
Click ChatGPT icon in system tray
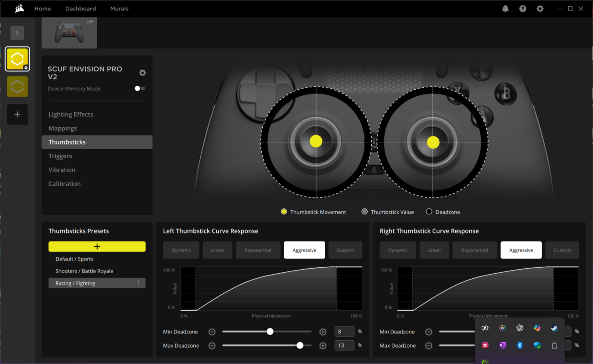point(520,328)
